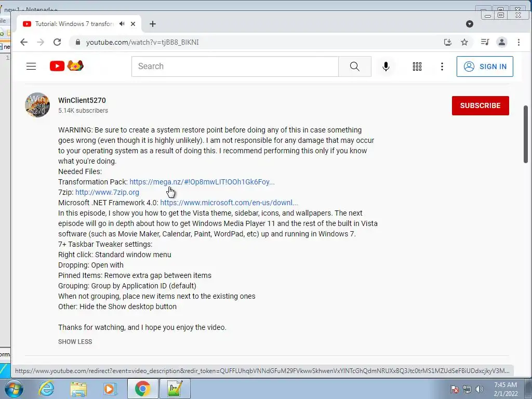
Task: Open WinClient5270 channel avatar
Action: (x=37, y=105)
